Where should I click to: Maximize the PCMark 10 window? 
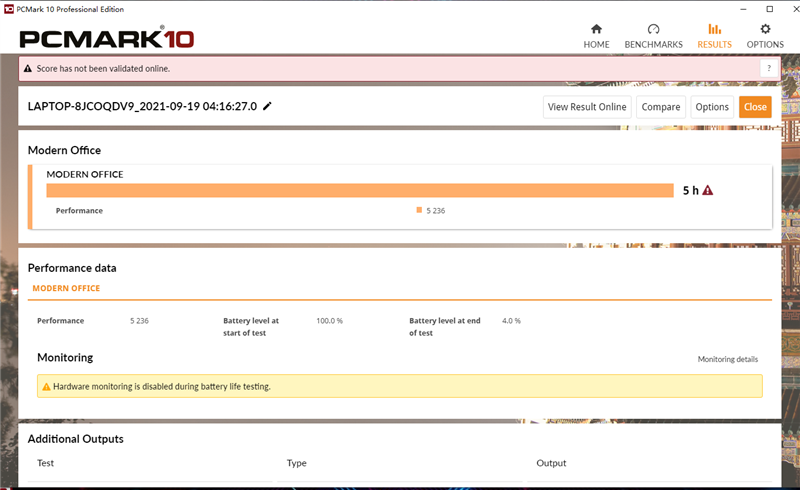(x=769, y=9)
